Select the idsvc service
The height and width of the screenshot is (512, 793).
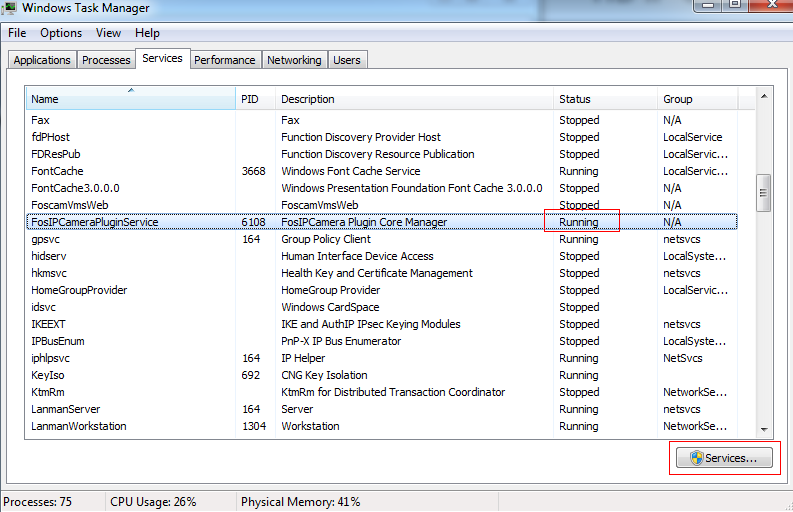pyautogui.click(x=43, y=307)
